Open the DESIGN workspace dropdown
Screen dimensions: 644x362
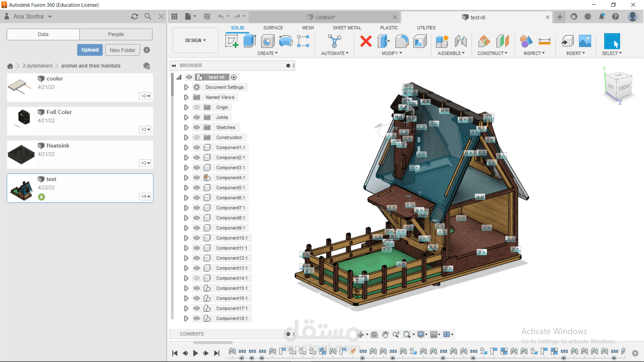(x=196, y=41)
